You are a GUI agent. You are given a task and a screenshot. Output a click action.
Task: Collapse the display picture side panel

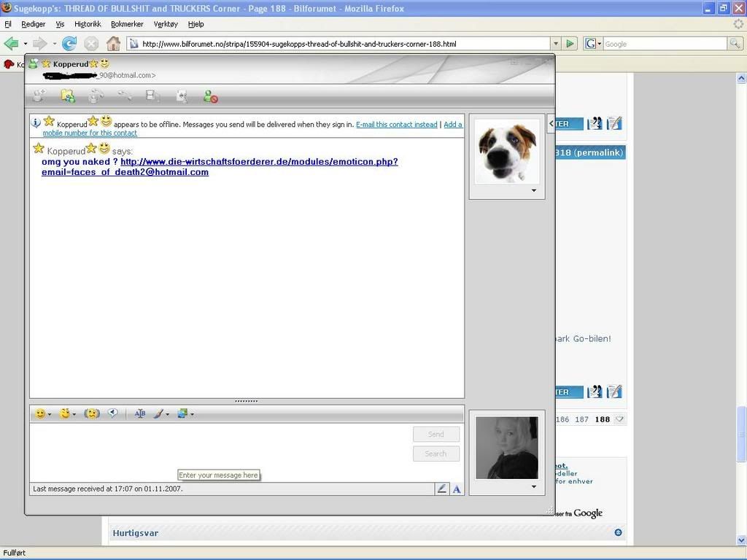(551, 124)
